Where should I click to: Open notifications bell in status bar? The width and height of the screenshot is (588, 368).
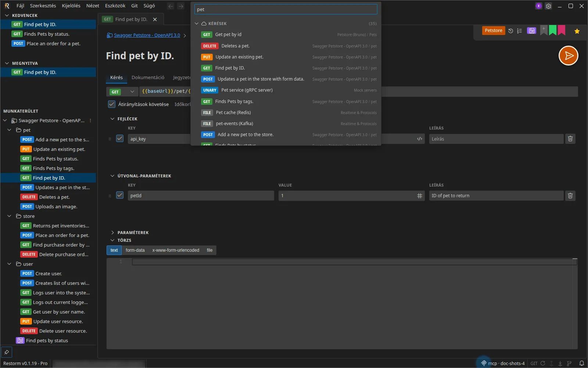(x=581, y=363)
